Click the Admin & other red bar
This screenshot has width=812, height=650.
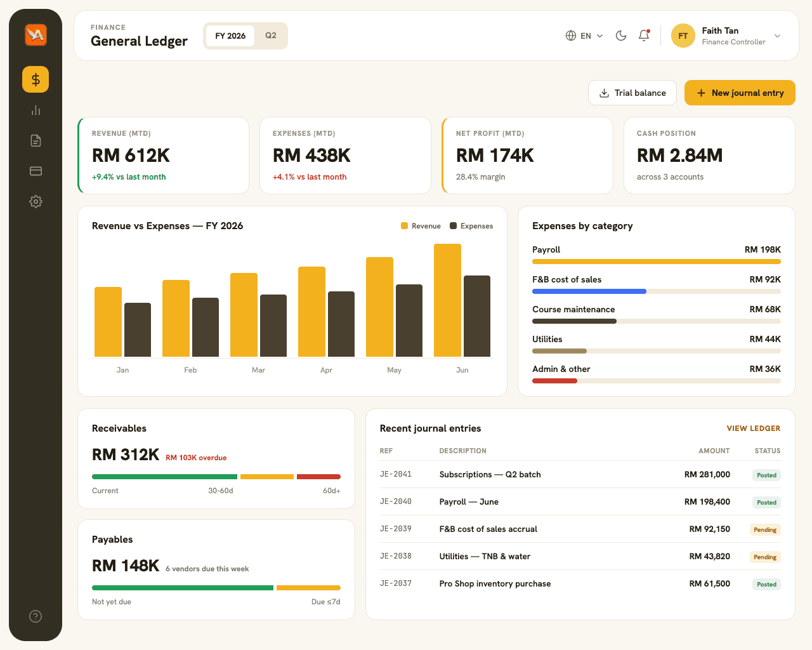coord(554,381)
